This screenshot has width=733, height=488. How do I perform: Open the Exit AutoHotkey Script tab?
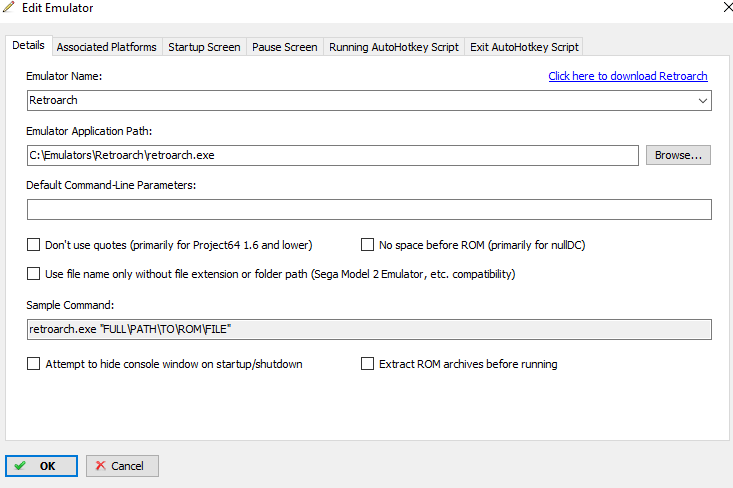point(524,47)
